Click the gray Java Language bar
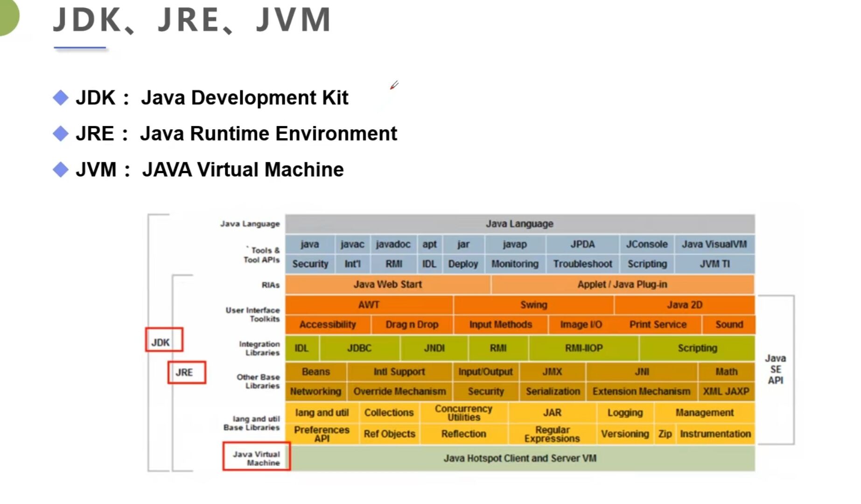This screenshot has height=504, width=861. pos(520,224)
